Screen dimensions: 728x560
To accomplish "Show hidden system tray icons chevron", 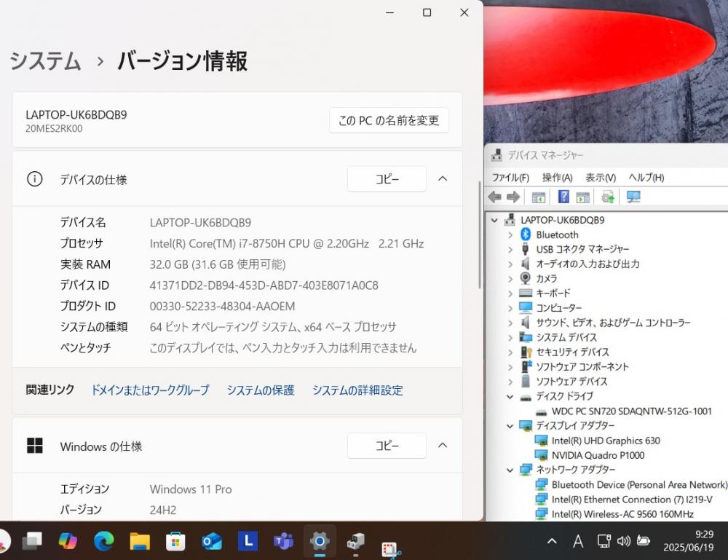I will [552, 541].
